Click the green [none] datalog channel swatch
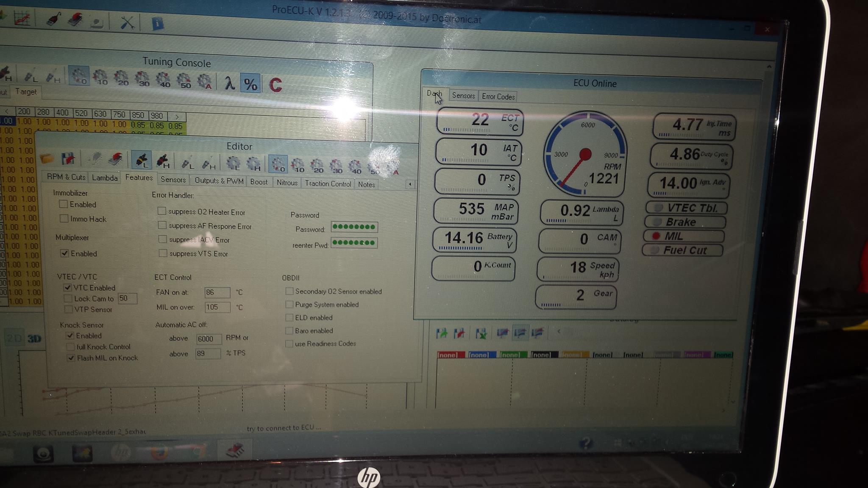 [513, 355]
